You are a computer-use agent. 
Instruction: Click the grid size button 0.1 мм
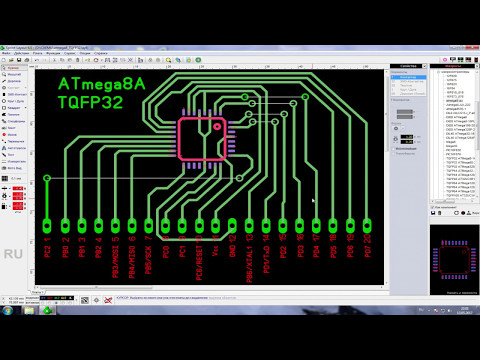tap(13, 179)
